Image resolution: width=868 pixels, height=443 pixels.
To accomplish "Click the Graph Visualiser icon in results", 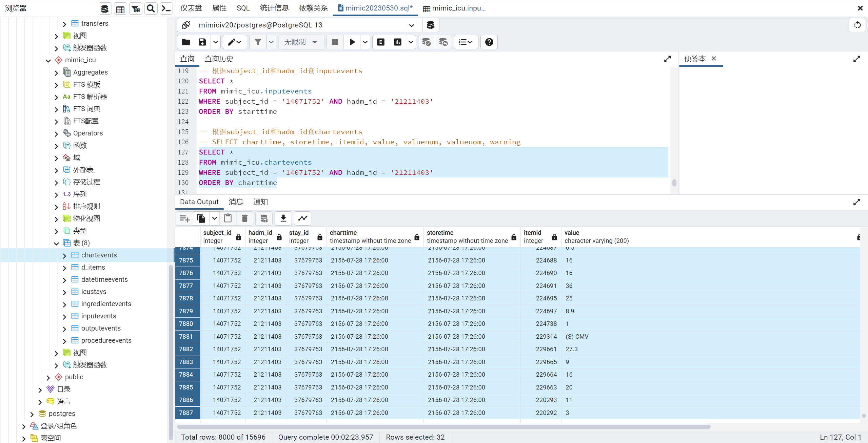I will 302,218.
